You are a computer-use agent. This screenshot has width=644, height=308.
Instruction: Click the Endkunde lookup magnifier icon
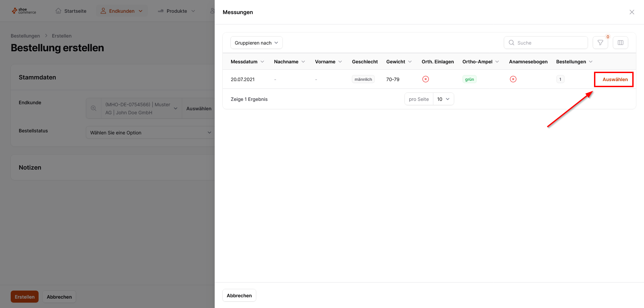(x=94, y=108)
